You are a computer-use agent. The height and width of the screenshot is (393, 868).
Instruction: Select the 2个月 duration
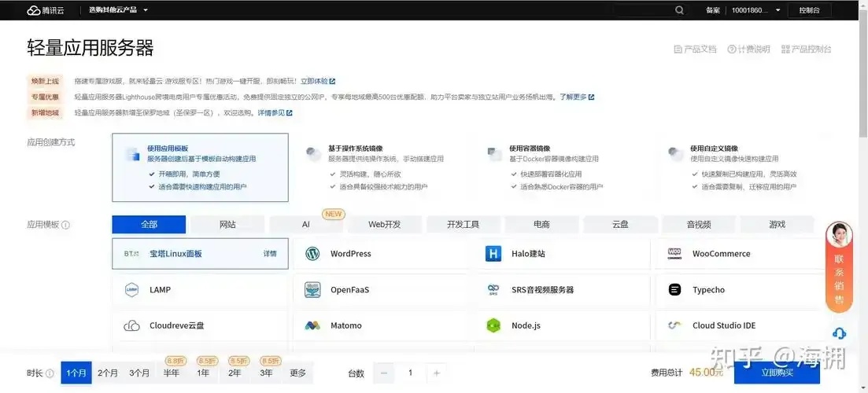[x=107, y=373]
